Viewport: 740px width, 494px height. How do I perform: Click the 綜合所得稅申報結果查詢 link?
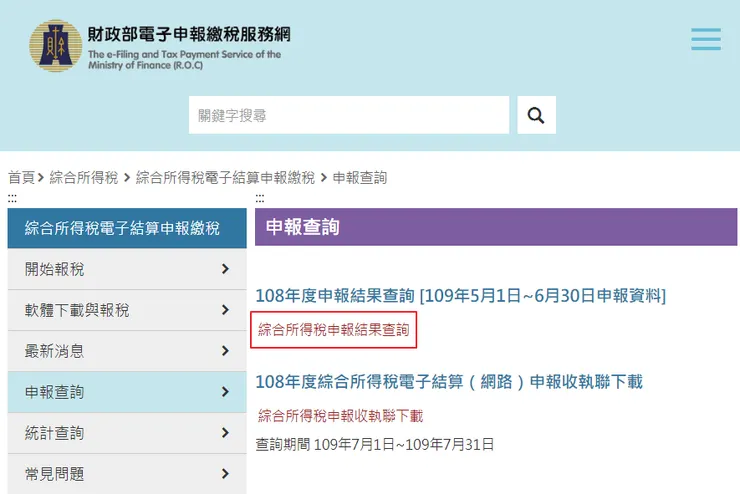pos(334,330)
